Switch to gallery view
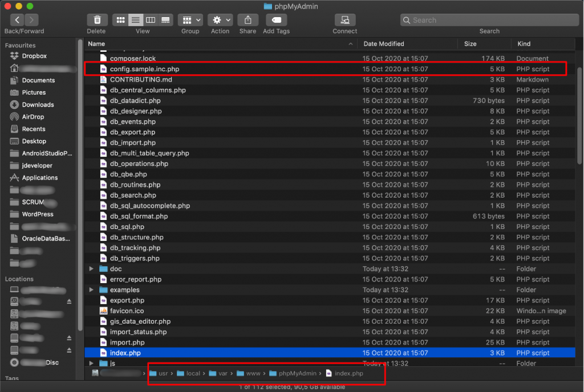The height and width of the screenshot is (392, 584). (x=165, y=20)
